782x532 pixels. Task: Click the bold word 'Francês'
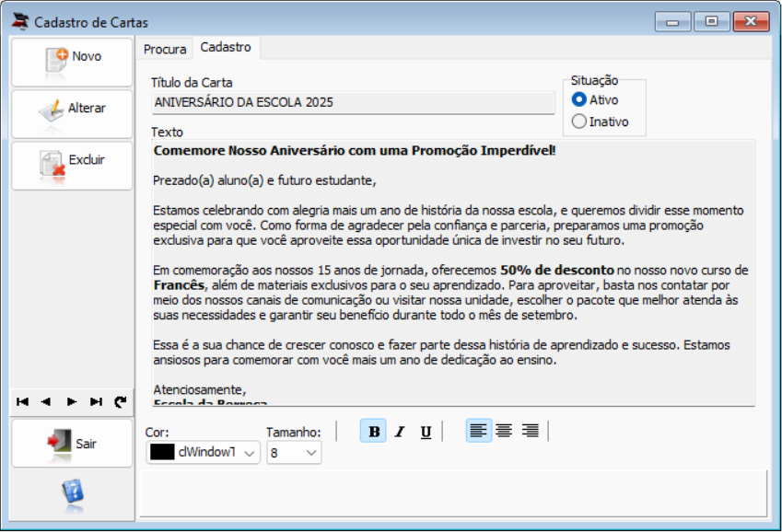(x=179, y=285)
